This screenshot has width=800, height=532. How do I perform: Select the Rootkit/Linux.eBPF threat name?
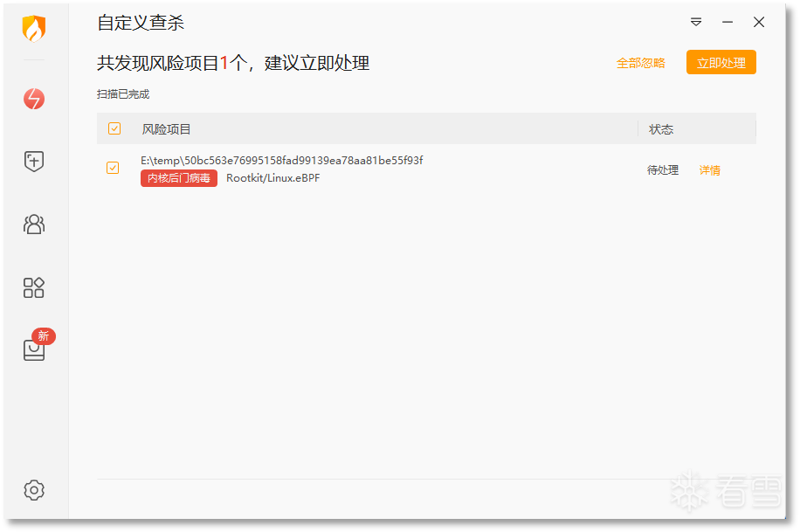point(273,178)
